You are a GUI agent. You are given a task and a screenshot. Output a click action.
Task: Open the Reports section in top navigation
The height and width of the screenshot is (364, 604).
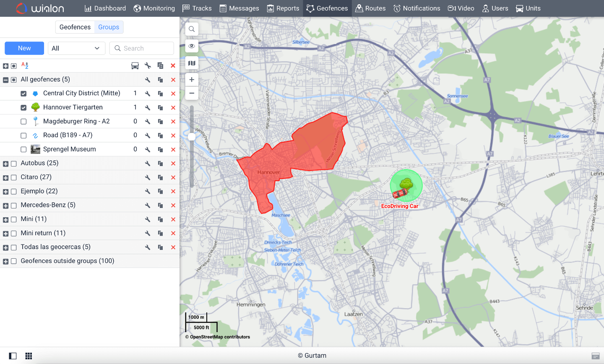(283, 8)
